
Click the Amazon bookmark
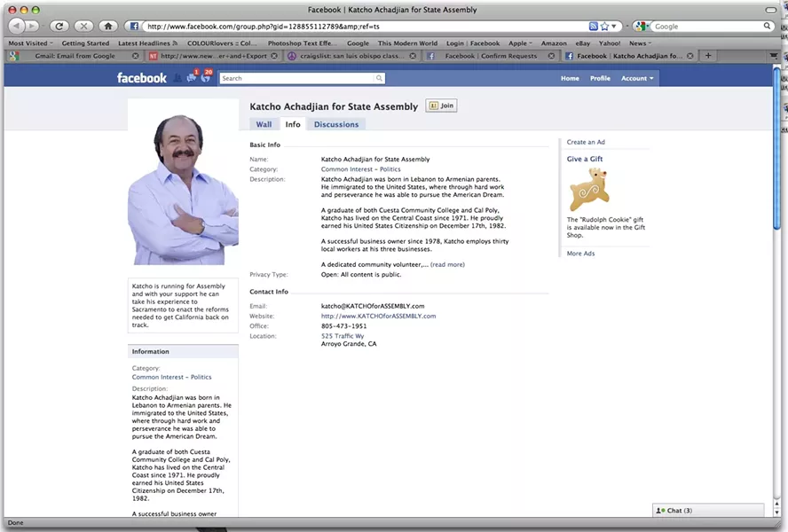point(554,43)
